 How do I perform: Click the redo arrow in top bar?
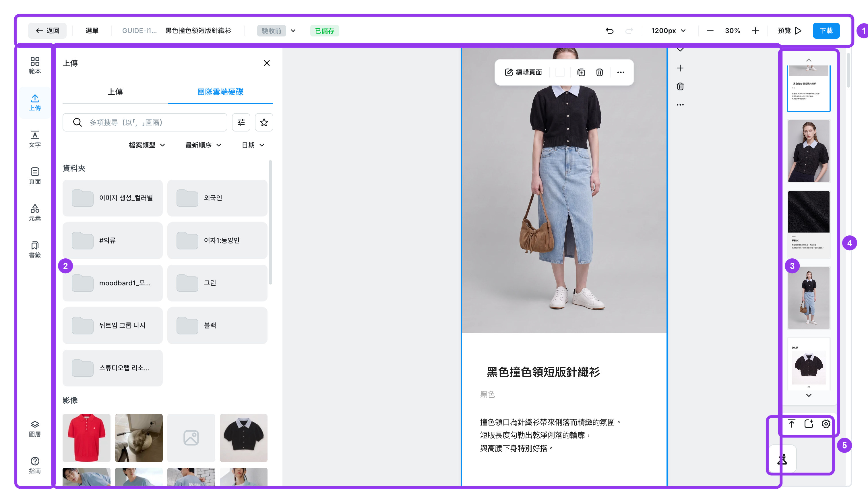click(x=629, y=31)
